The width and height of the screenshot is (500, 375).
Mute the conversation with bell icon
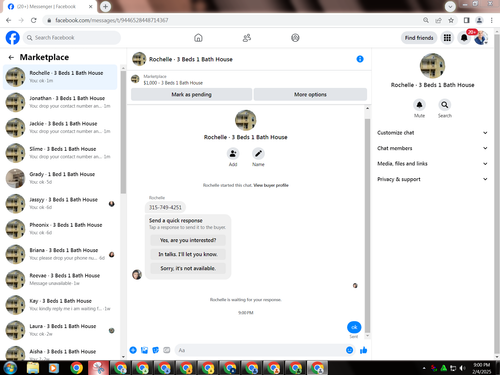[419, 105]
